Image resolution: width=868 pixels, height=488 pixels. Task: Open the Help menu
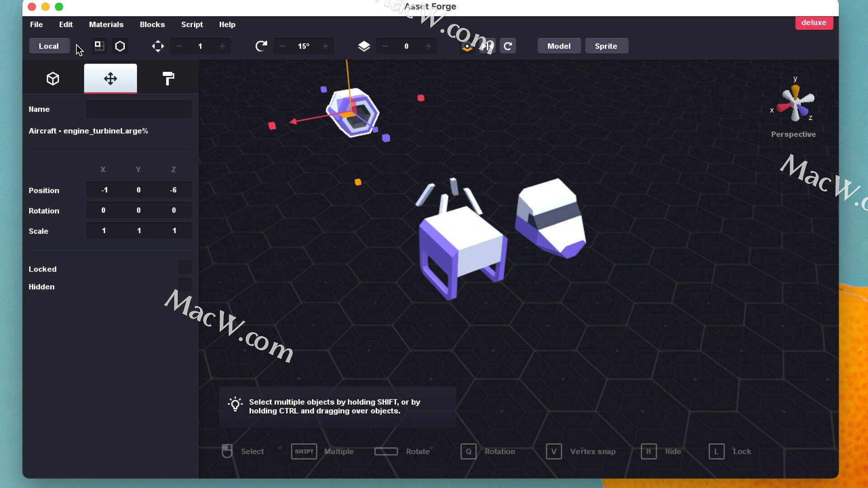click(x=227, y=24)
